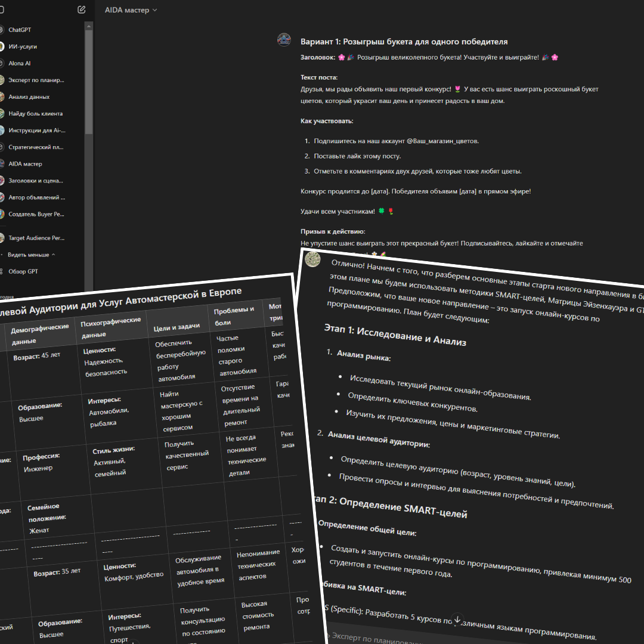Collapse list with Видеть меньше
644x644 pixels.
31,255
